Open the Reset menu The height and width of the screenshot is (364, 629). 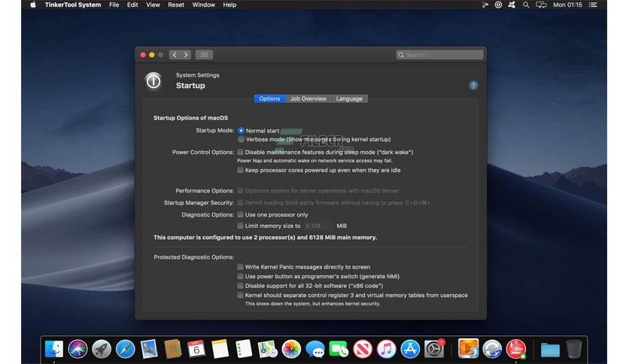pyautogui.click(x=176, y=5)
